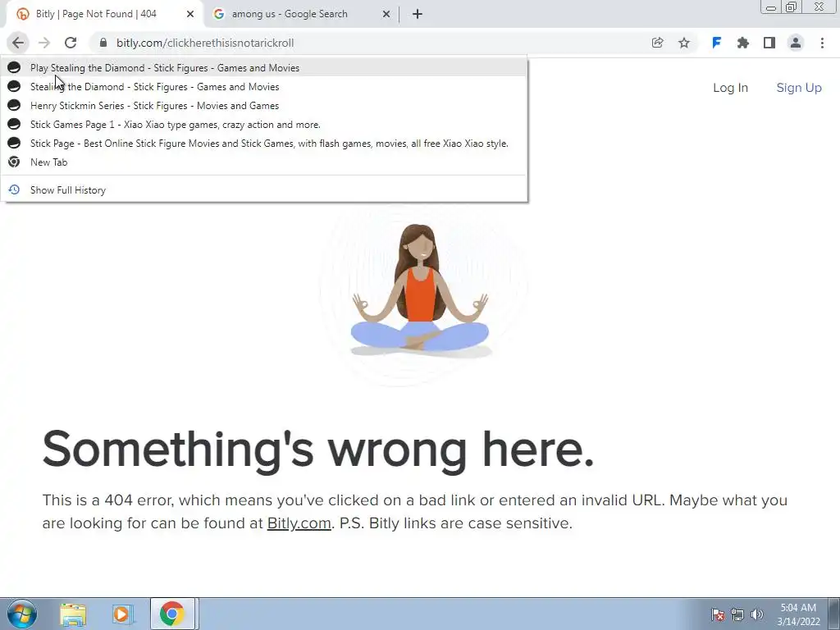Click the Share this page icon
The image size is (840, 630).
point(657,43)
